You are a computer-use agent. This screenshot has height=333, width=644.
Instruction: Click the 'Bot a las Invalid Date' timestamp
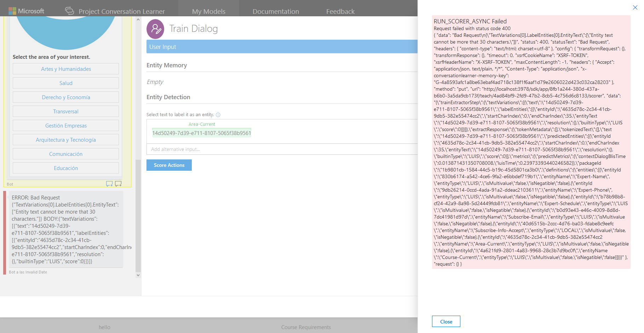click(x=28, y=272)
